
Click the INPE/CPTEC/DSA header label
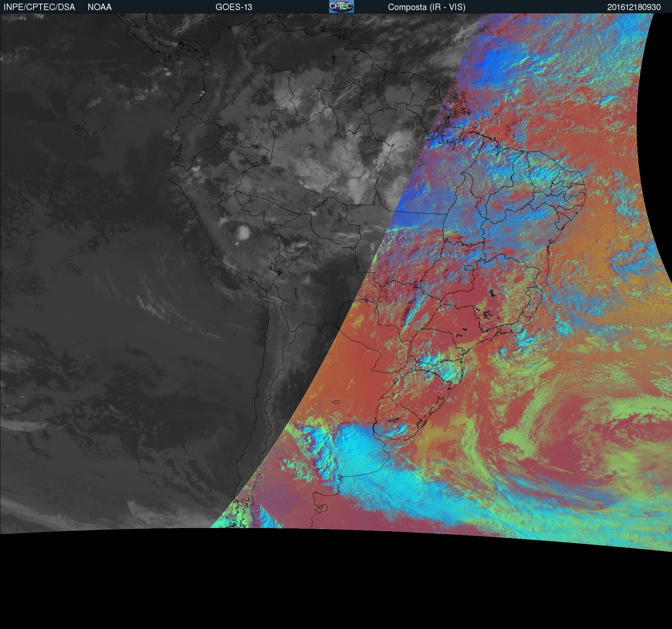pyautogui.click(x=39, y=7)
